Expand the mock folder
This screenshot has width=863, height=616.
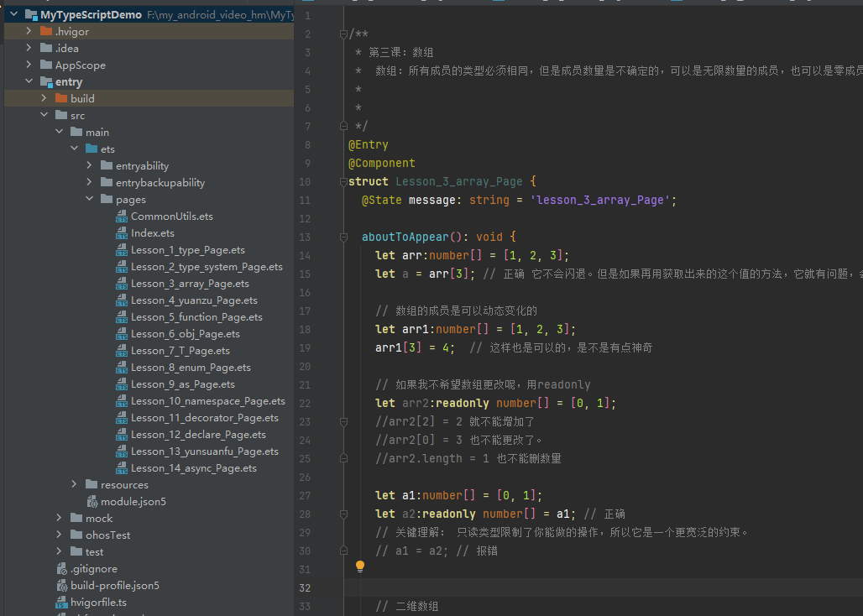click(x=59, y=518)
